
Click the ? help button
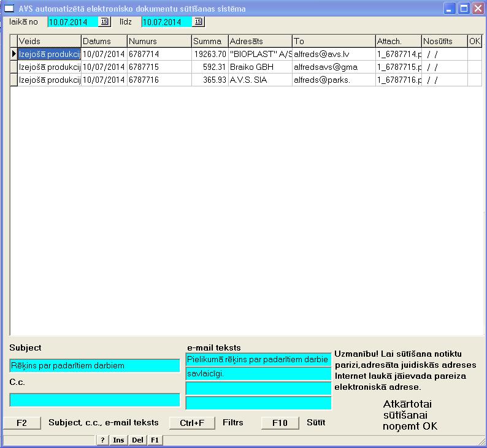pos(102,440)
